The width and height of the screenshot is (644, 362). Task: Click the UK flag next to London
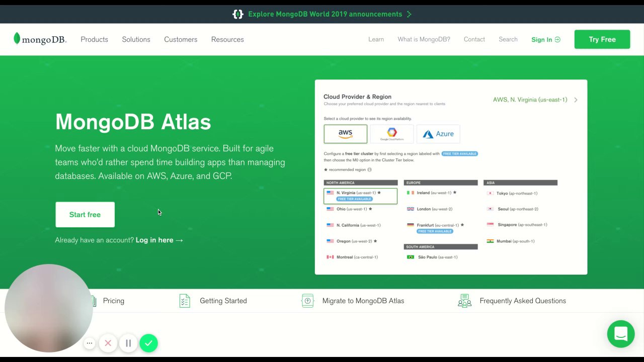[411, 209]
